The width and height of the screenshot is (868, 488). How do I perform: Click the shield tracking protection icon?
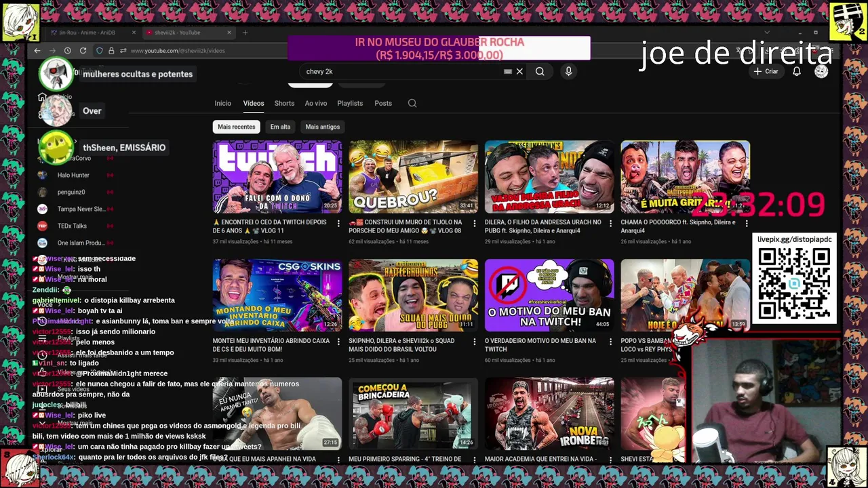(x=100, y=51)
